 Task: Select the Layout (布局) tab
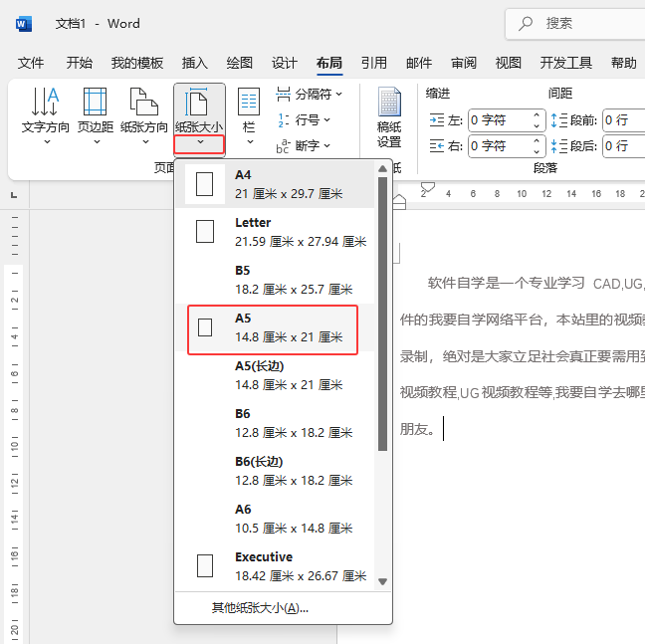click(329, 63)
